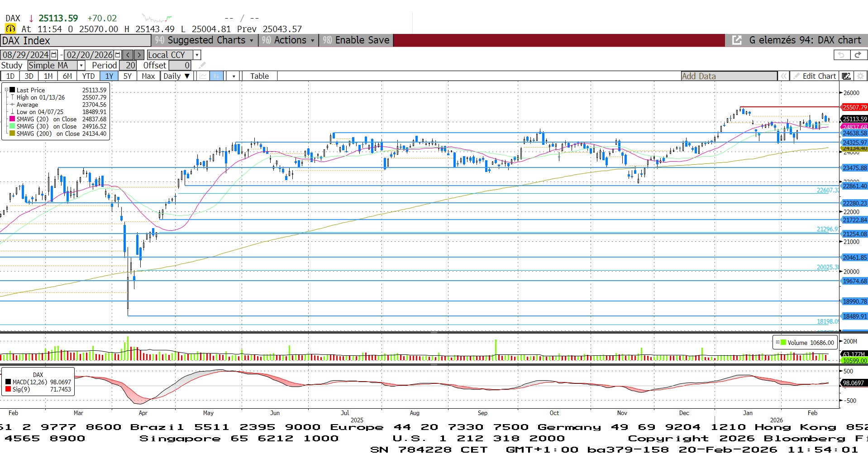Shift date range forward with right arrow

coord(139,55)
